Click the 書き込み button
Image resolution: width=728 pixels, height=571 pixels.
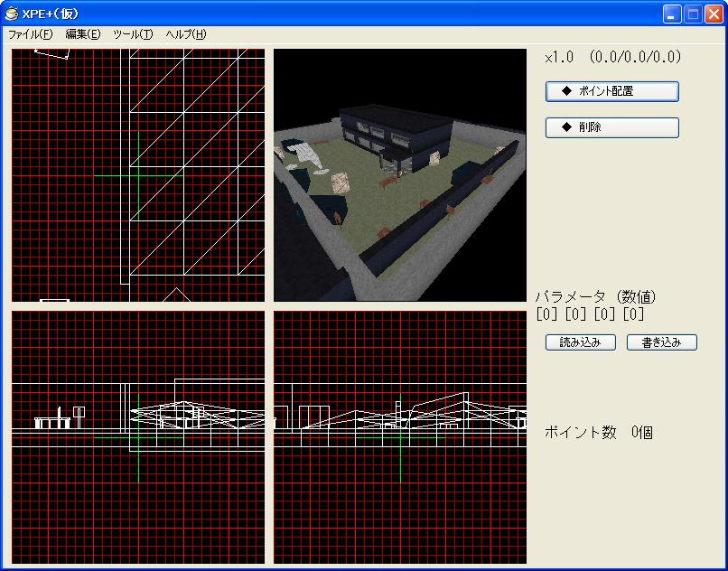(x=661, y=342)
